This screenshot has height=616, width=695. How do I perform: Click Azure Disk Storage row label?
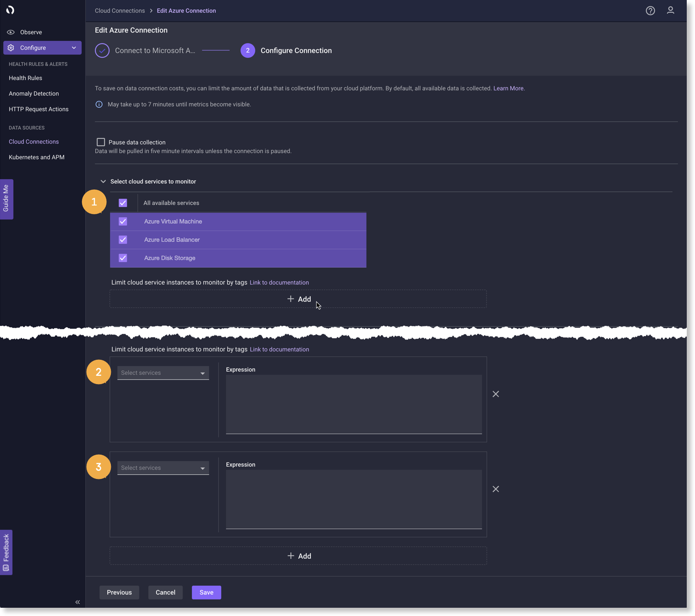(x=170, y=258)
